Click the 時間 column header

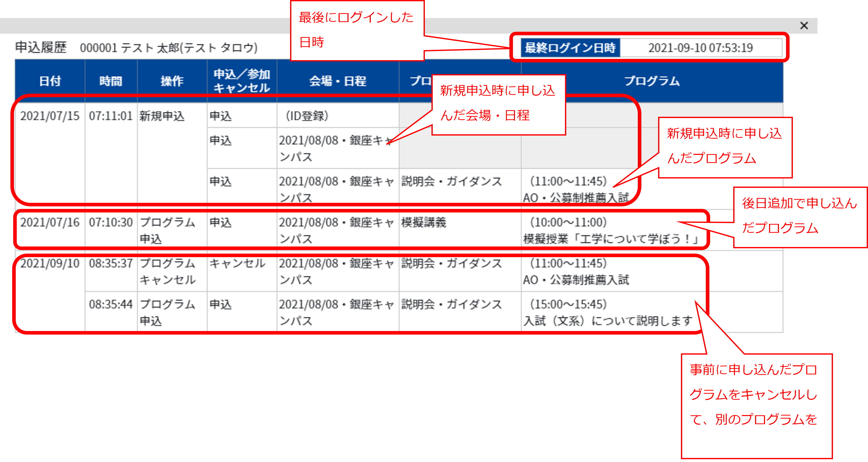pos(111,81)
